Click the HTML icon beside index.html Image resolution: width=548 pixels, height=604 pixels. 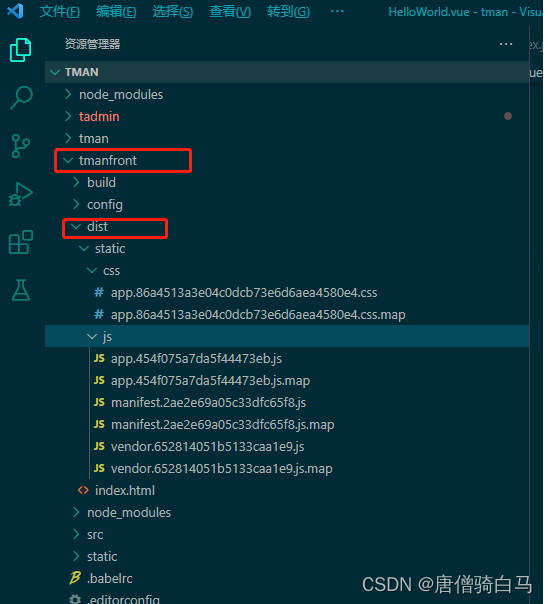(83, 490)
